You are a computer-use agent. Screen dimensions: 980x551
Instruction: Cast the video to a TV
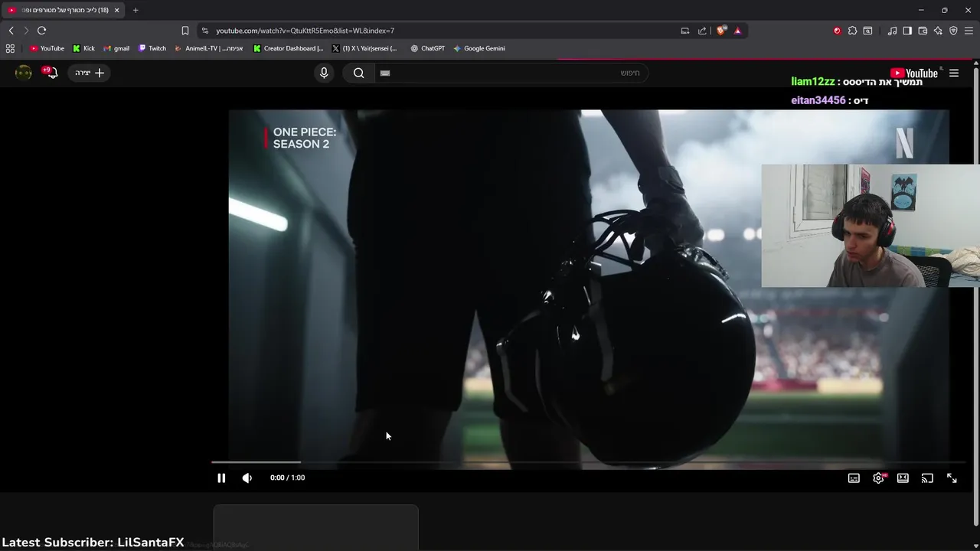click(x=927, y=478)
